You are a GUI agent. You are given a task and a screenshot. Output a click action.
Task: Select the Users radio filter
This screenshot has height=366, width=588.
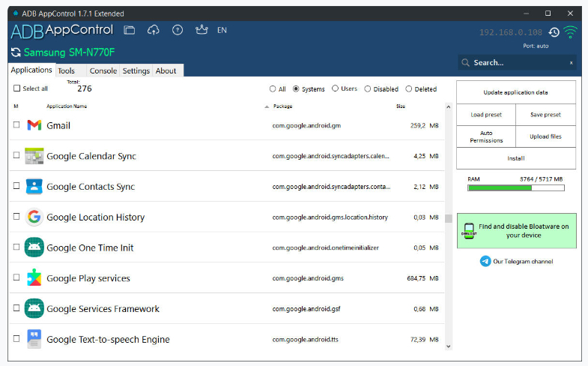point(335,88)
